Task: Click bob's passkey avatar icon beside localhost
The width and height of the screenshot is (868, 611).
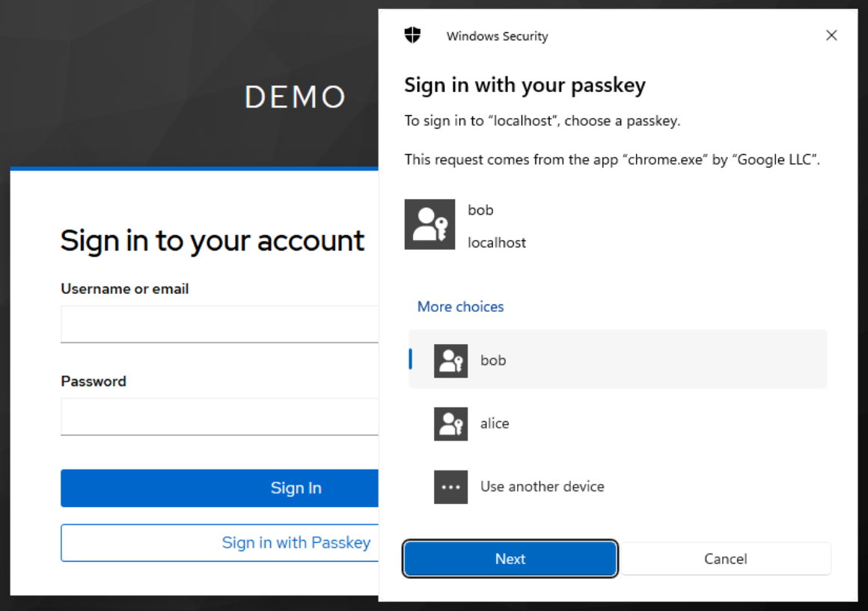Action: pyautogui.click(x=430, y=224)
